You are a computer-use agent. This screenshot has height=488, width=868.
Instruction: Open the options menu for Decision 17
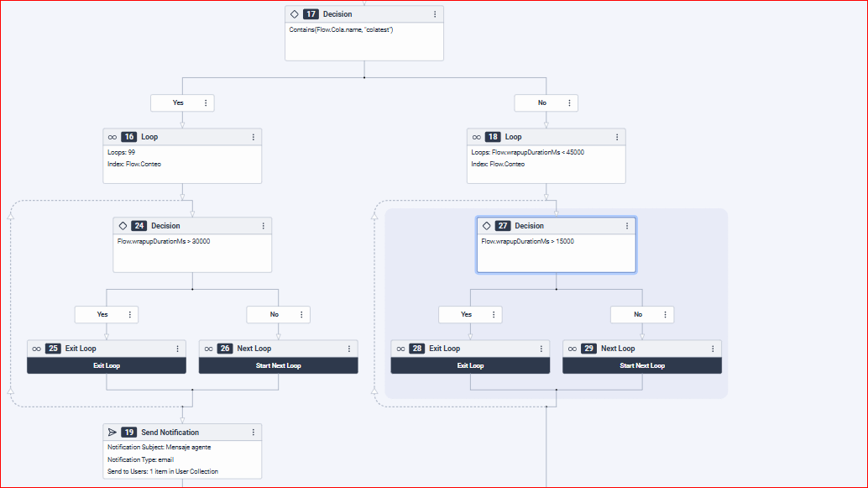click(x=435, y=14)
